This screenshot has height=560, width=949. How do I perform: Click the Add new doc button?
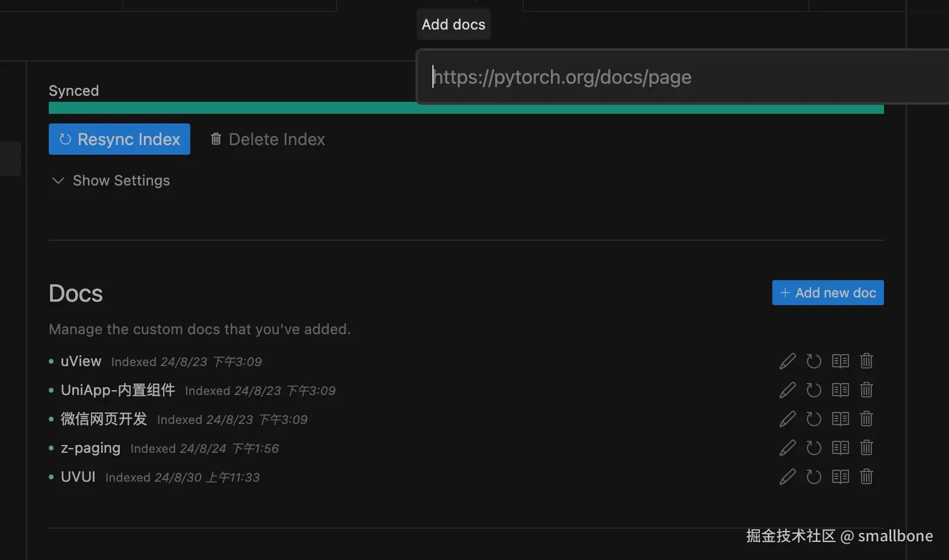tap(827, 293)
